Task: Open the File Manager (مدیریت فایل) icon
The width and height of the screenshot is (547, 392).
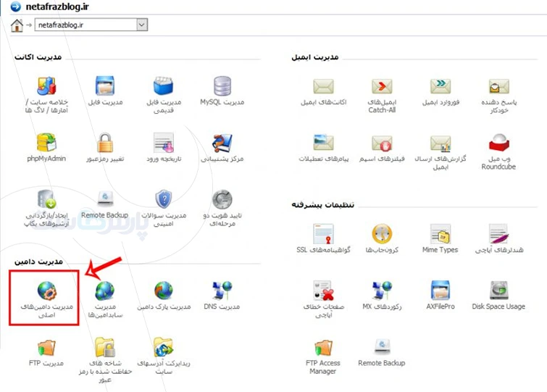Action: pos(105,86)
